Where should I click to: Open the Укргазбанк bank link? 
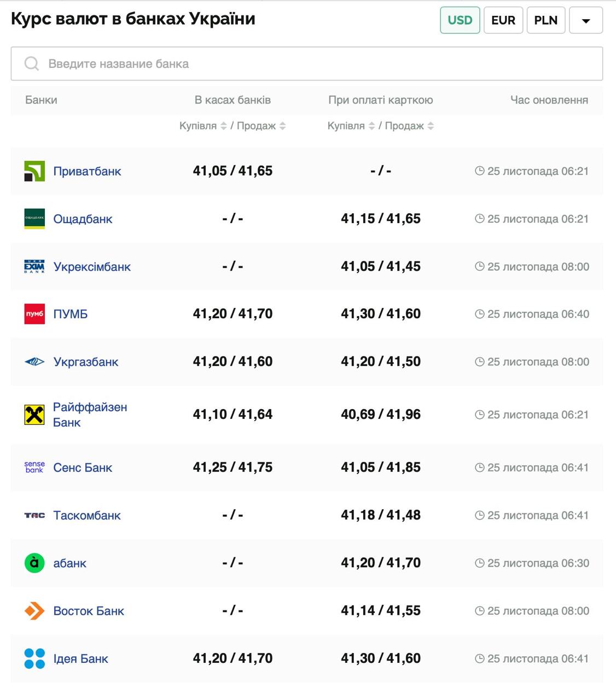(x=86, y=361)
